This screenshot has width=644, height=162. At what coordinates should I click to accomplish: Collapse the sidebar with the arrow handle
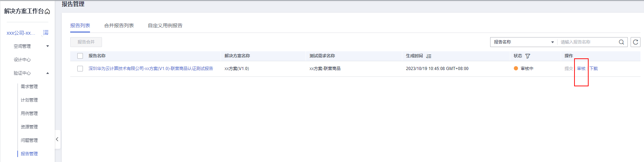(57, 139)
